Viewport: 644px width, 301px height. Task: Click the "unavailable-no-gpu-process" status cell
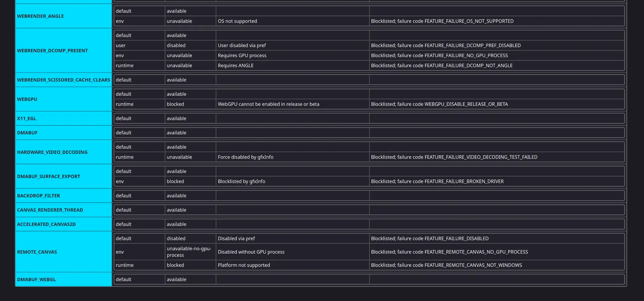[189, 252]
